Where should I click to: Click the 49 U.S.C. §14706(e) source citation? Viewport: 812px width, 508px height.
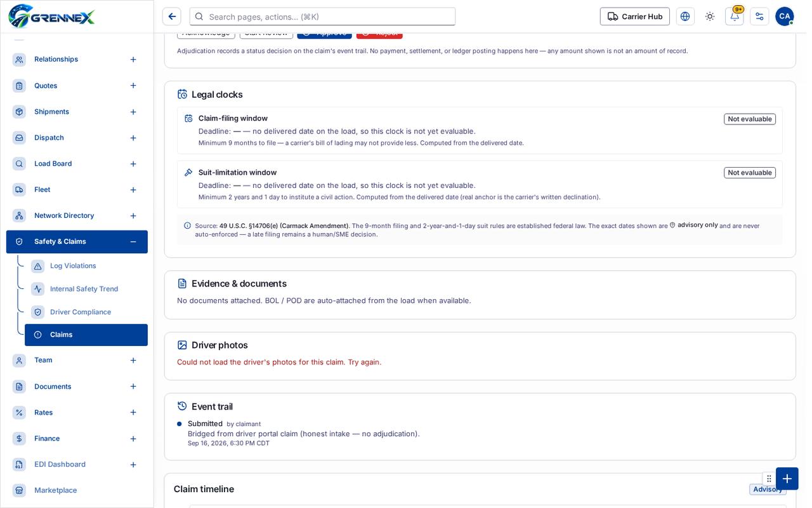click(x=284, y=226)
